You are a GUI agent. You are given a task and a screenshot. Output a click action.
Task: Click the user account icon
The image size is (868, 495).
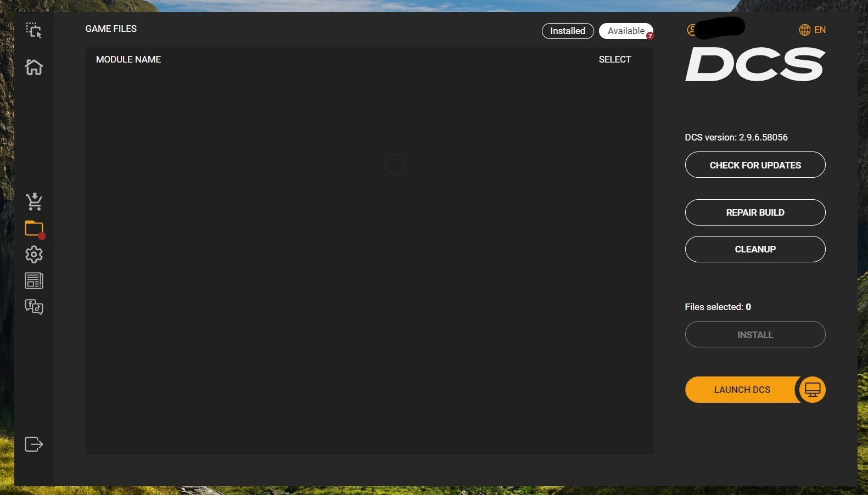[692, 30]
